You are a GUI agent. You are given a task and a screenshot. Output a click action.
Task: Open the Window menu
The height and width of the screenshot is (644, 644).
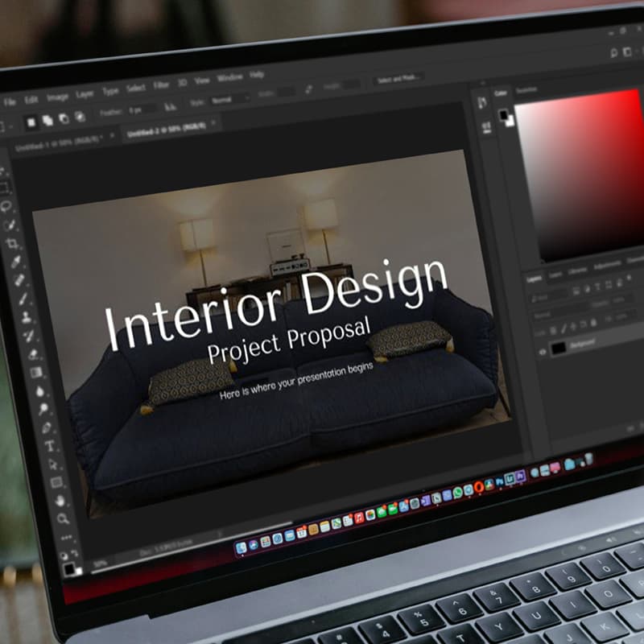(x=229, y=77)
